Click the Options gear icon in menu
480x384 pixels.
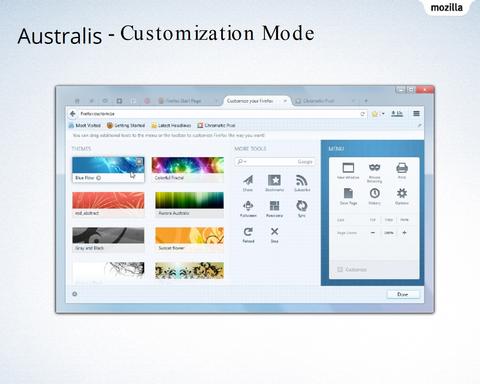402,193
